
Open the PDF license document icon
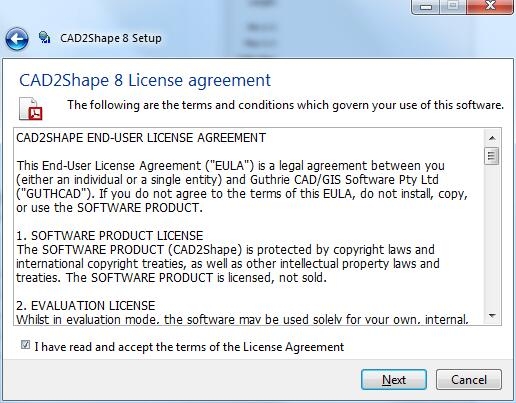(31, 109)
